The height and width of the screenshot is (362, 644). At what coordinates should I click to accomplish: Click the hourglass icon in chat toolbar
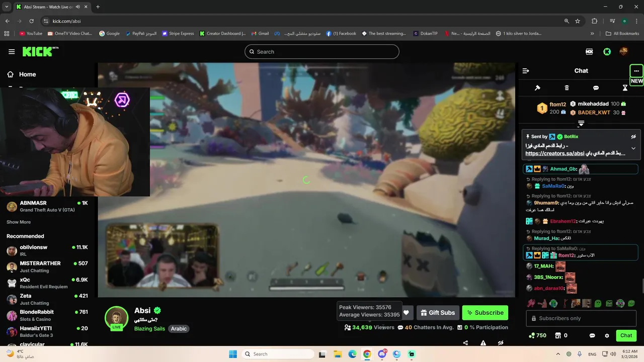click(x=625, y=88)
